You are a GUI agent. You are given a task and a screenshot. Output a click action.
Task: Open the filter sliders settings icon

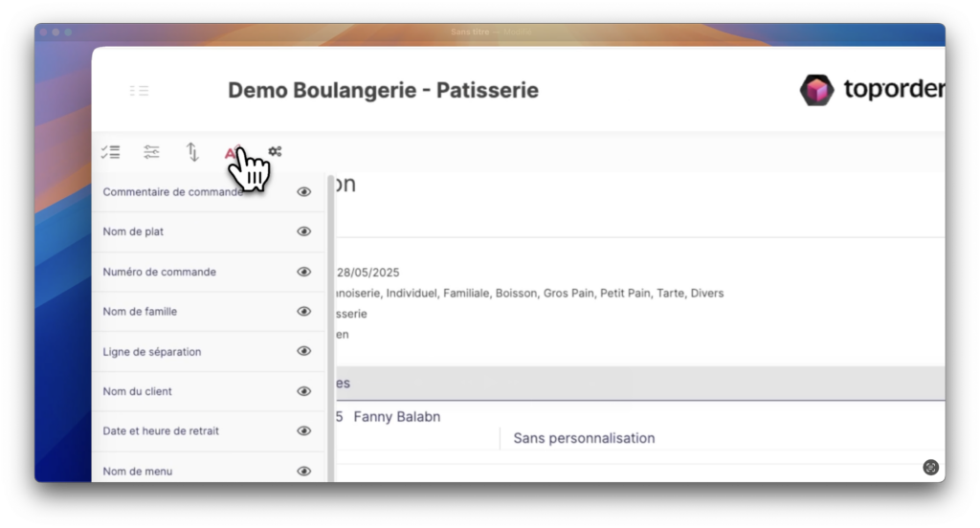click(x=151, y=152)
